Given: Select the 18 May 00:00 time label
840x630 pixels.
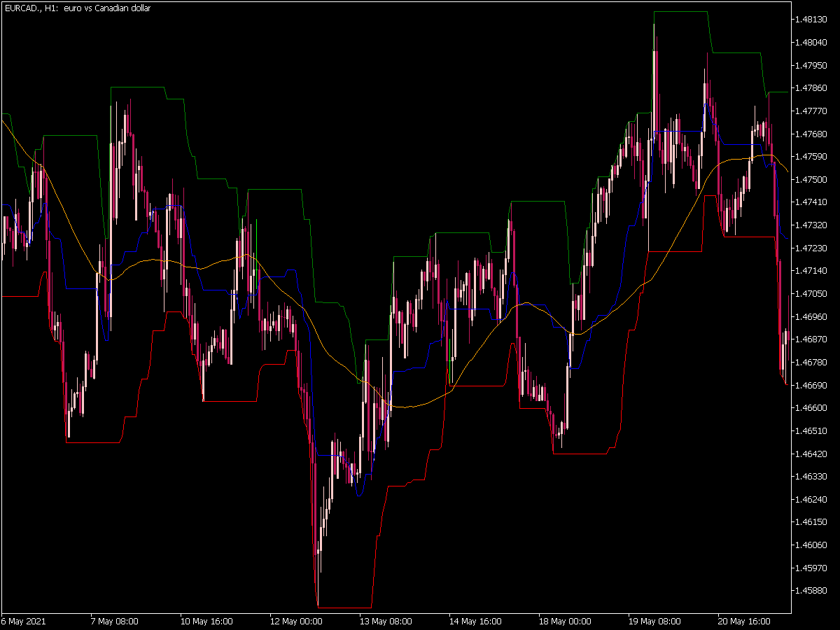Looking at the screenshot, I should click(x=566, y=621).
